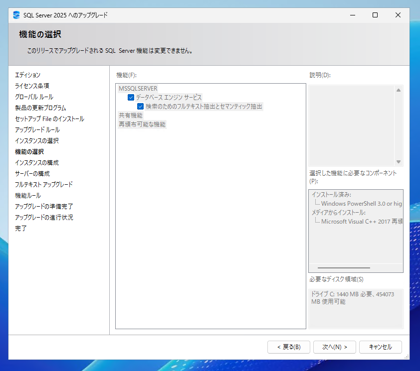Click 製品の更新プログラム step in sidebar
The height and width of the screenshot is (371, 420).
pyautogui.click(x=40, y=108)
